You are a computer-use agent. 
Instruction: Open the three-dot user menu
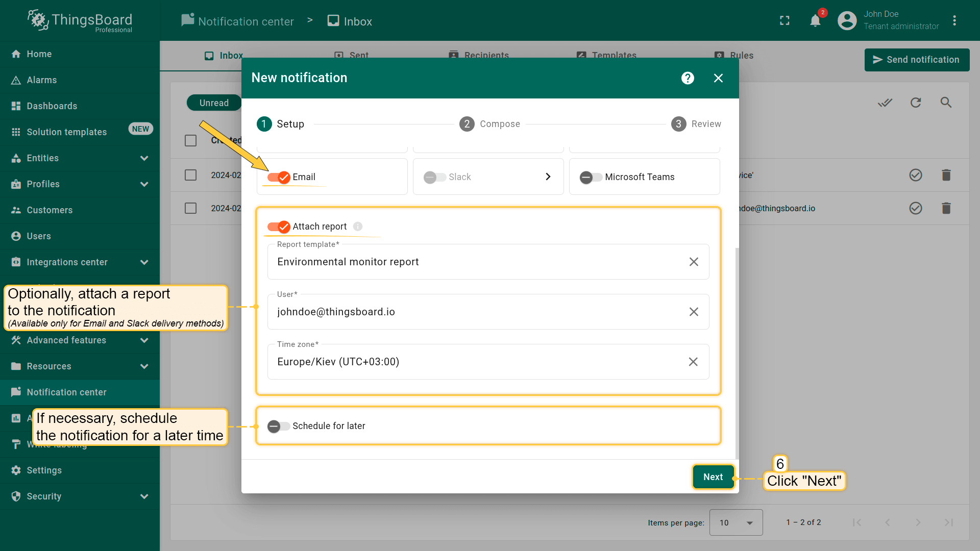click(954, 21)
